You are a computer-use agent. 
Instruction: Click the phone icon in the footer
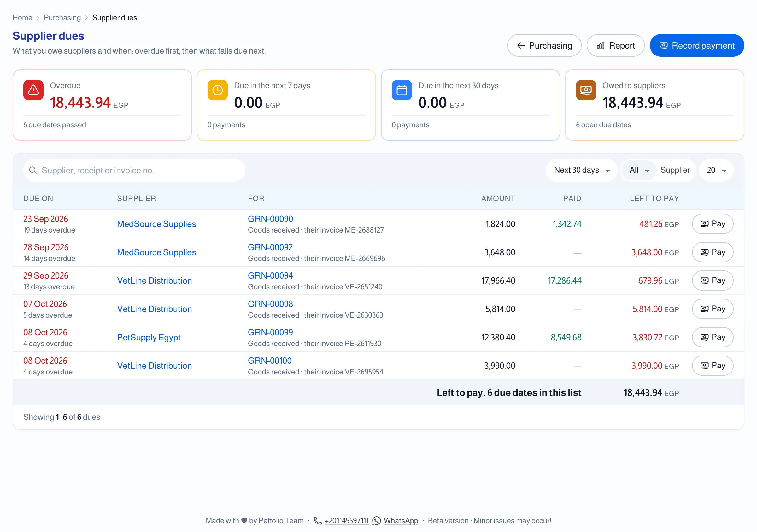point(318,520)
